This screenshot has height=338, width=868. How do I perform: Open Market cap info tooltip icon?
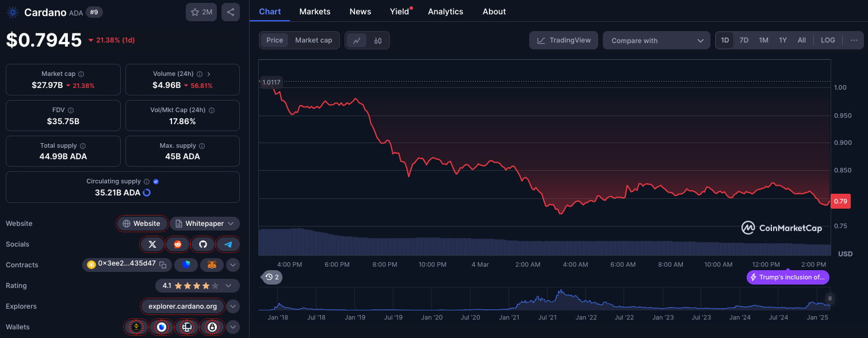[81, 74]
